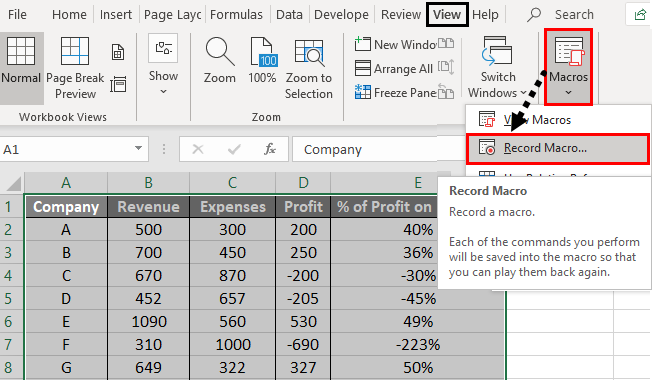The width and height of the screenshot is (652, 380).
Task: Click the '% of Profit on' header cell
Action: click(x=384, y=207)
